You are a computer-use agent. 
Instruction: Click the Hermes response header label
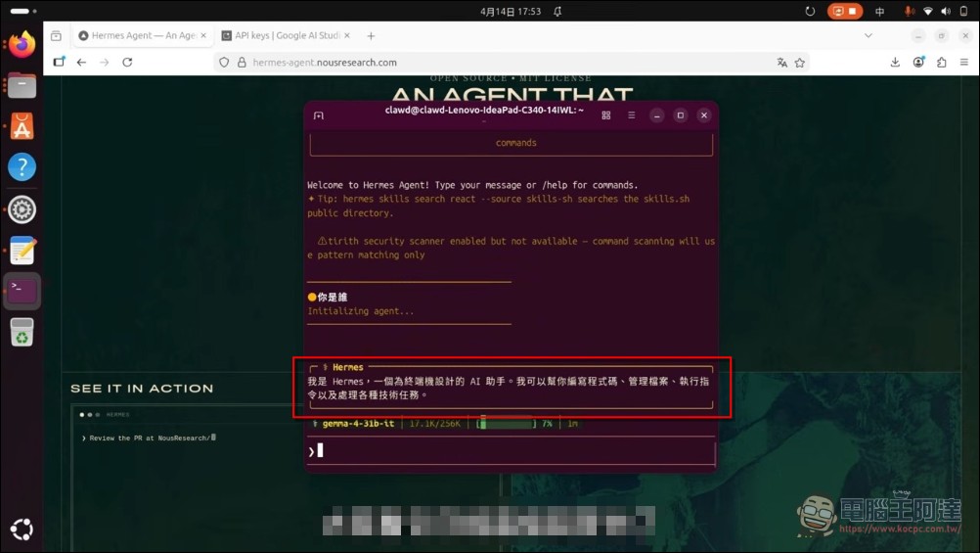point(347,367)
